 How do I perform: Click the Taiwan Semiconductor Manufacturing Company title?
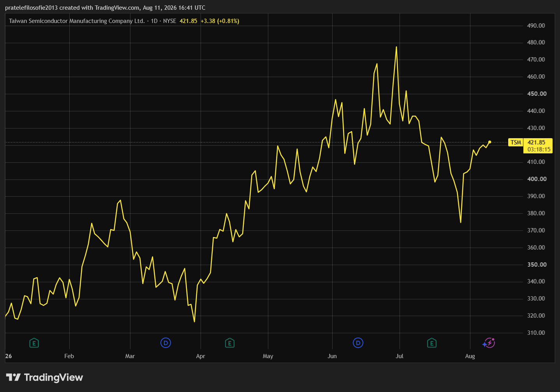(77, 21)
